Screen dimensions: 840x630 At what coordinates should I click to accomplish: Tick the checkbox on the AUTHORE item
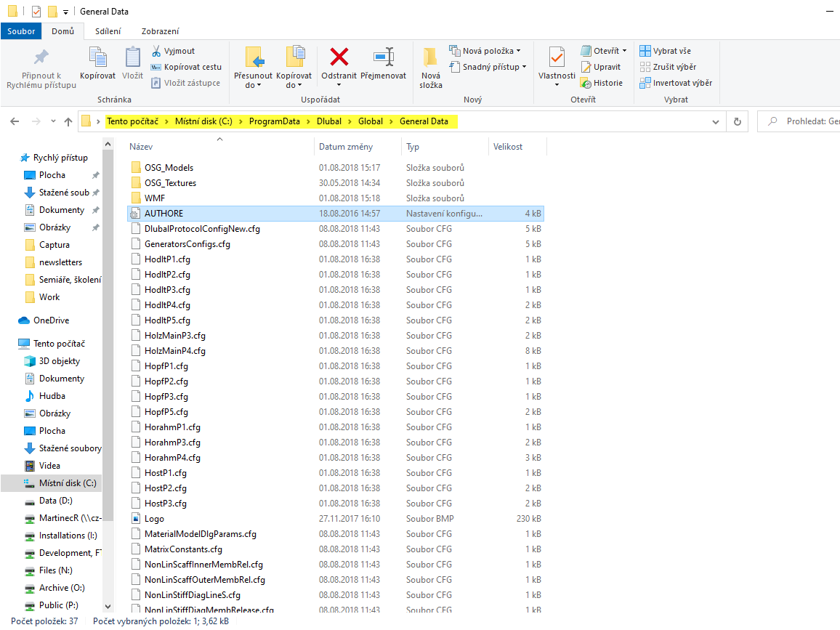133,213
